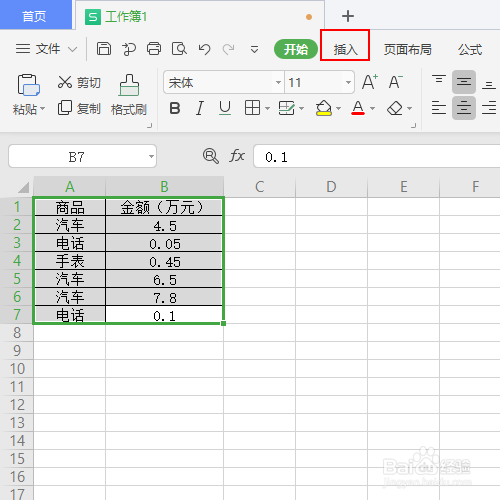Open the 宋体 font name dropdown
The image size is (500, 500).
[x=278, y=82]
